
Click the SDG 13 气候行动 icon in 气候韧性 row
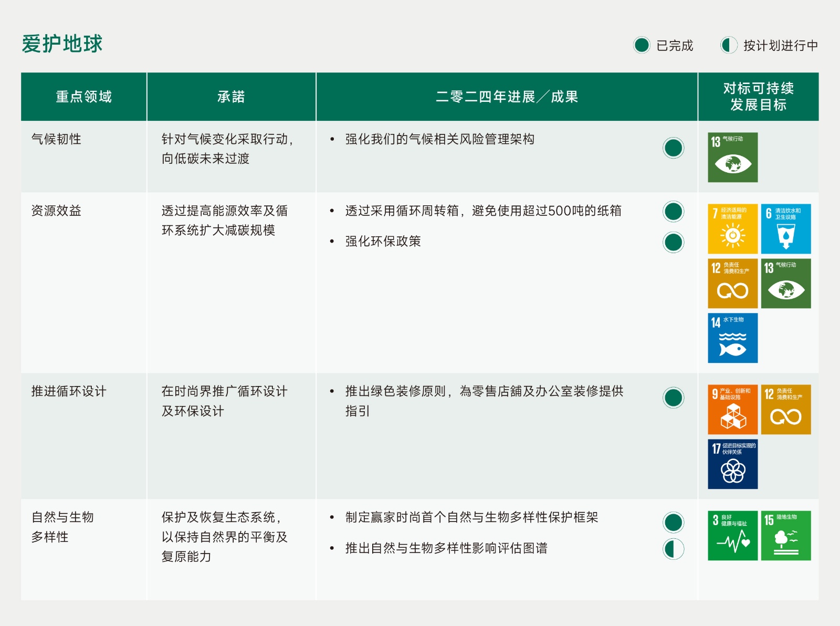tap(732, 157)
